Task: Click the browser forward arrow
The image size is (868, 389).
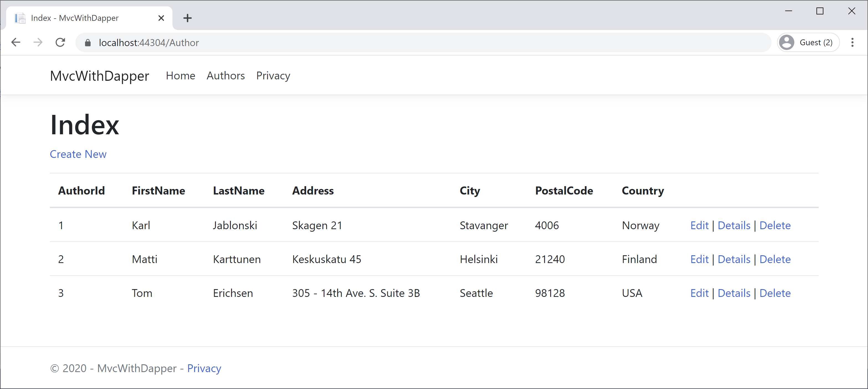Action: [38, 42]
